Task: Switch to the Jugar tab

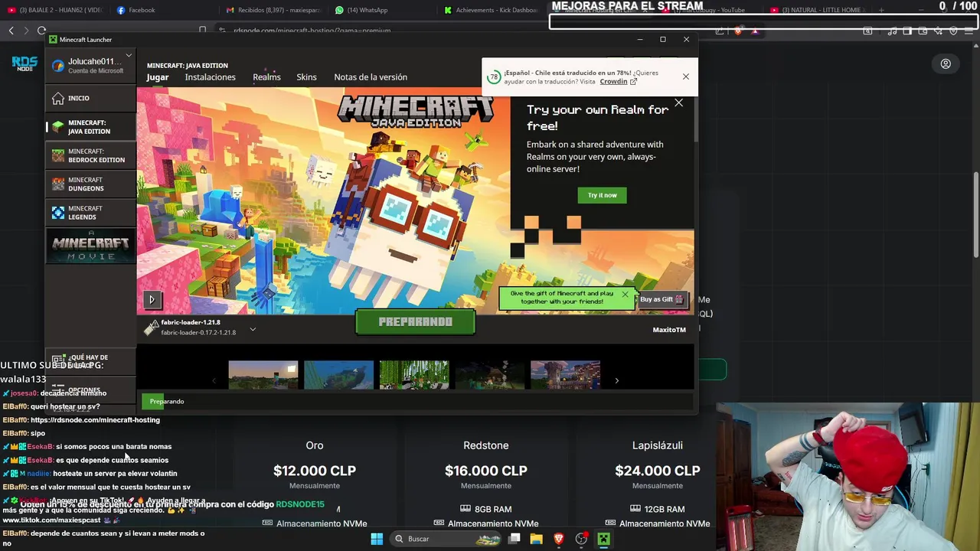Action: click(158, 77)
